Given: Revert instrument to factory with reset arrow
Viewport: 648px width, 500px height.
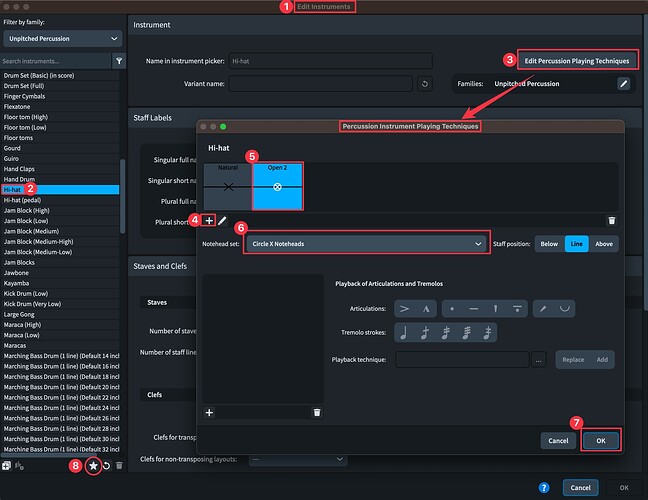Looking at the screenshot, I should pyautogui.click(x=107, y=466).
